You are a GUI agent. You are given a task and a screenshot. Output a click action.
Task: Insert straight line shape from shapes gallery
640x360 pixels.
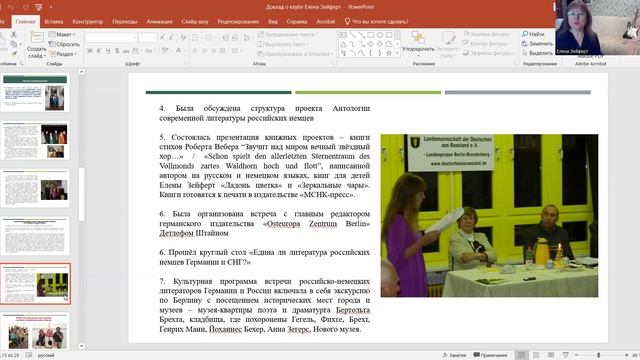[352, 35]
